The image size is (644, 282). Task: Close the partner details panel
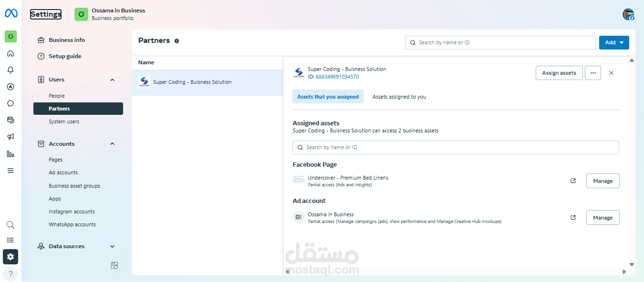click(x=611, y=73)
